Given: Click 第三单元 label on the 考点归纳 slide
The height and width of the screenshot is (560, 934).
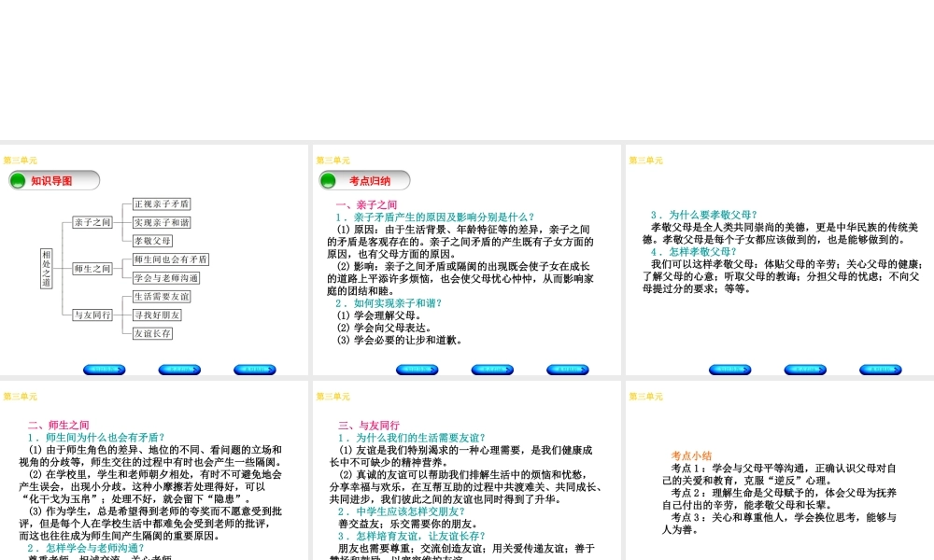Looking at the screenshot, I should (x=333, y=161).
